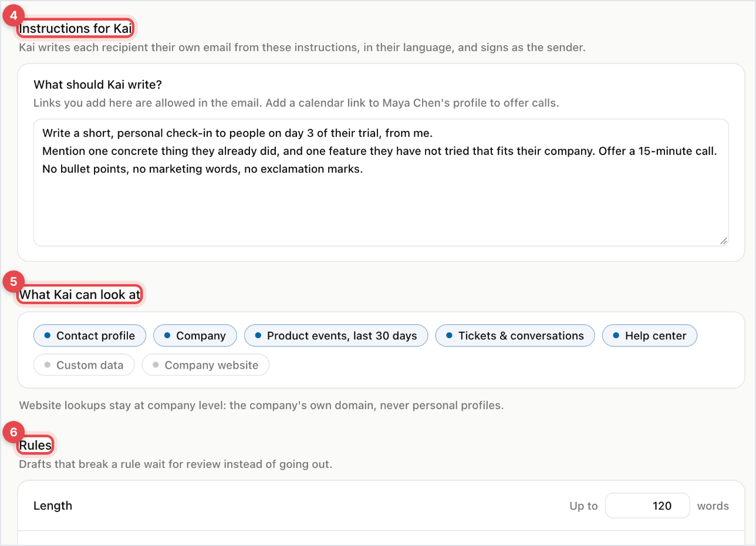Viewport: 756px width, 546px height.
Task: Enable the Company website chip
Action: tap(205, 365)
